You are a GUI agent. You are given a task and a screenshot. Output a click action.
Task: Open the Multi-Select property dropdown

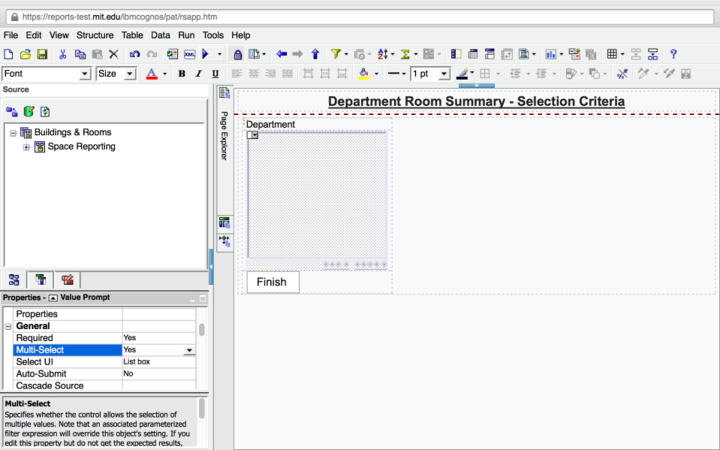[x=189, y=350]
